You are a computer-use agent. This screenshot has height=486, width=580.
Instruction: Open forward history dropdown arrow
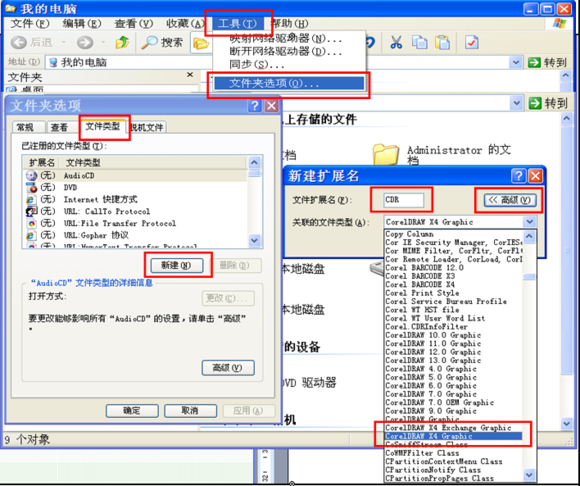coord(103,43)
